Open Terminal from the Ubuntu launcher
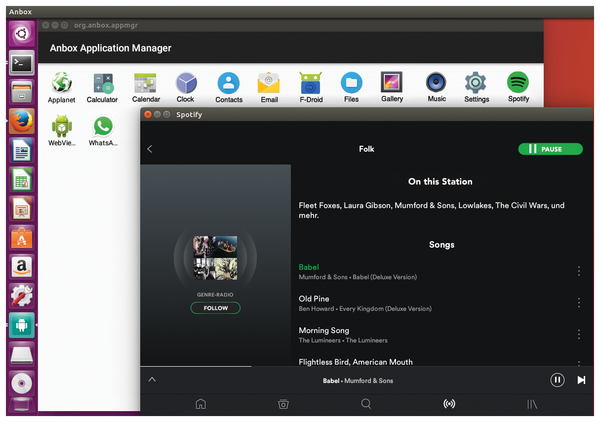Viewport: 600px width, 422px height. point(21,63)
